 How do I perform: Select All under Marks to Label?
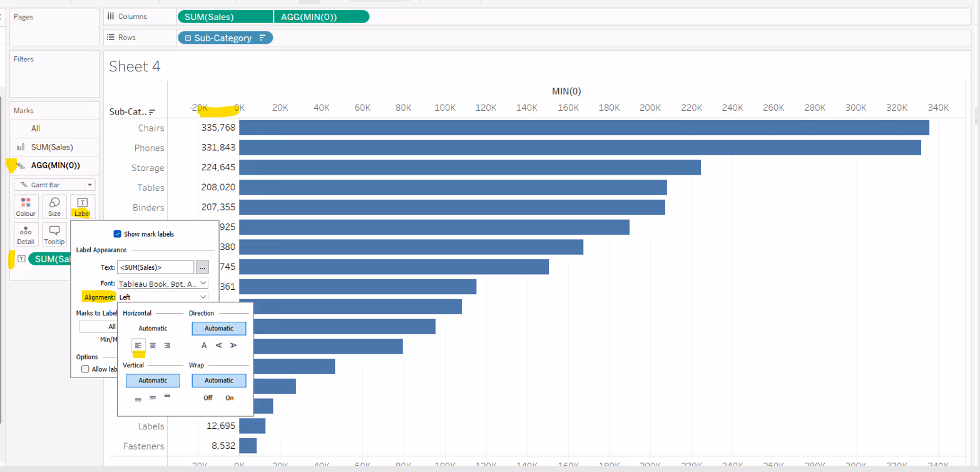click(98, 326)
